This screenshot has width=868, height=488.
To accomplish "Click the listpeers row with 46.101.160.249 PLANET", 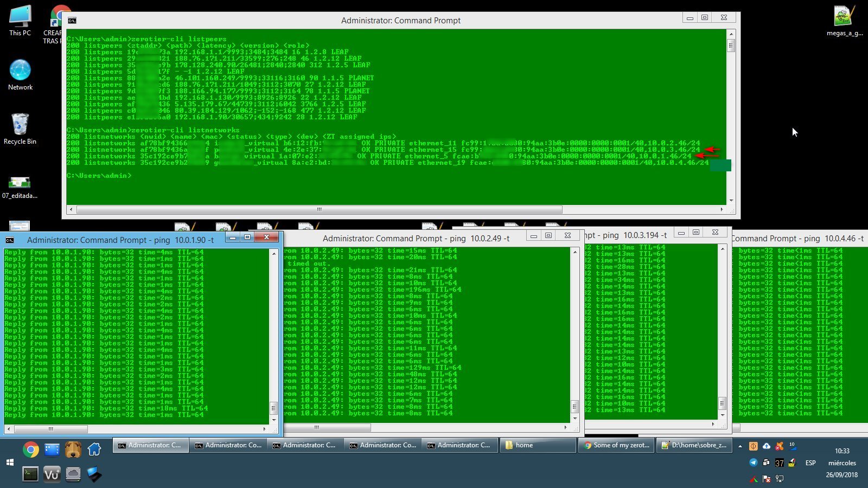I will [220, 78].
